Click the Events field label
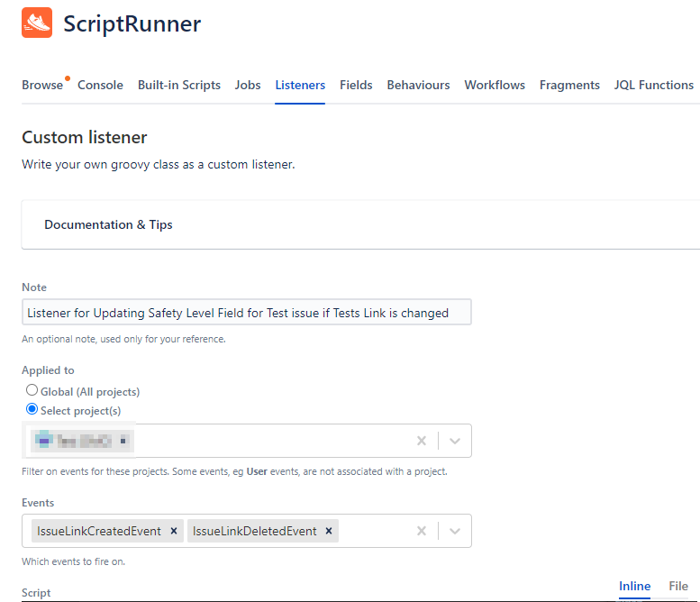Image resolution: width=700 pixels, height=602 pixels. tap(38, 502)
